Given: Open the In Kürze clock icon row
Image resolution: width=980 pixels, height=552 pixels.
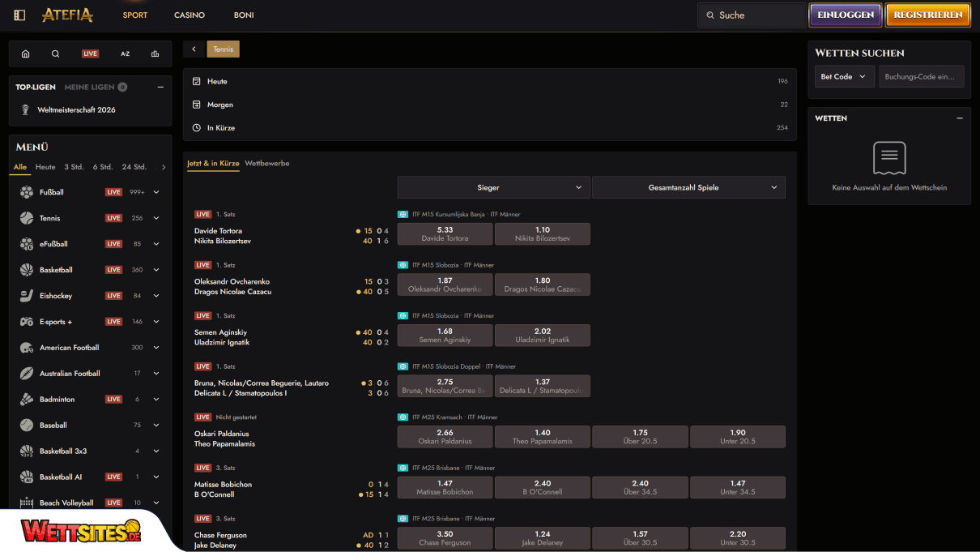Looking at the screenshot, I should tap(489, 128).
